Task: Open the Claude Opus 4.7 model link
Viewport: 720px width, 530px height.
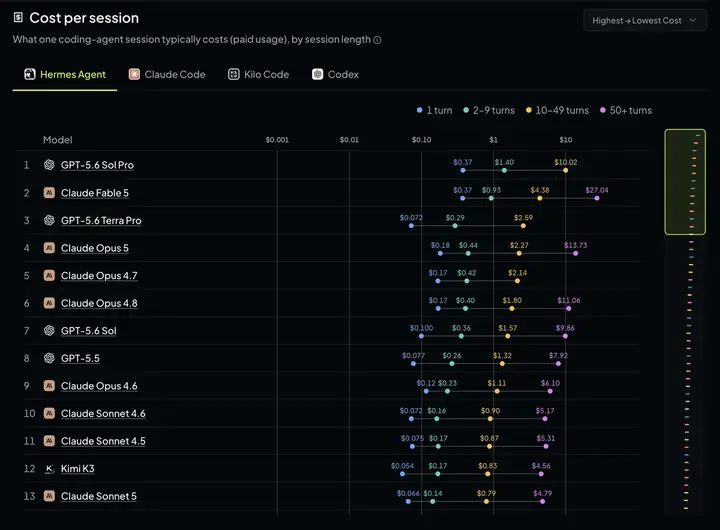Action: (99, 276)
